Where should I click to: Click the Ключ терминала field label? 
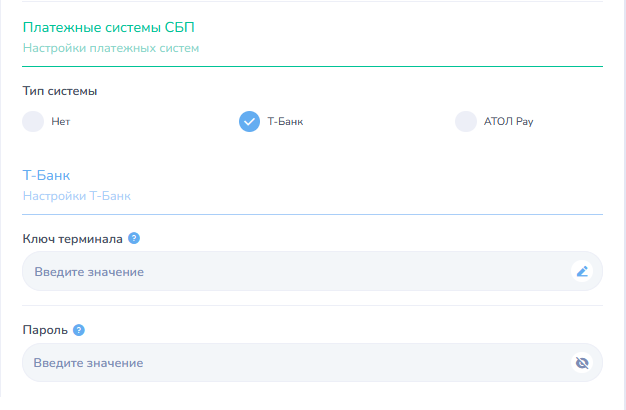point(73,239)
